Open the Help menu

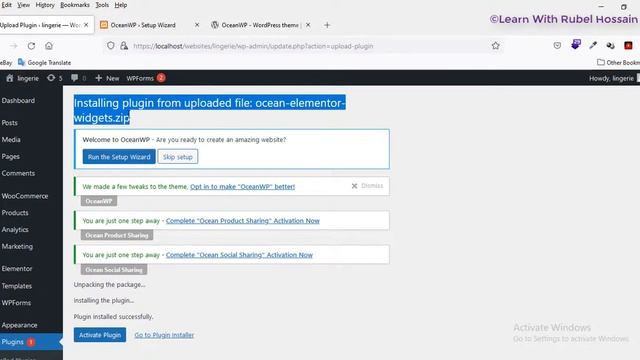coord(120,5)
